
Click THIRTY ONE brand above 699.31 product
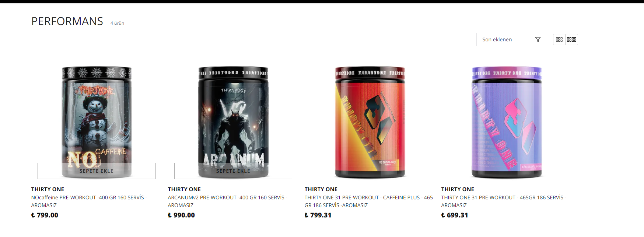coord(458,189)
